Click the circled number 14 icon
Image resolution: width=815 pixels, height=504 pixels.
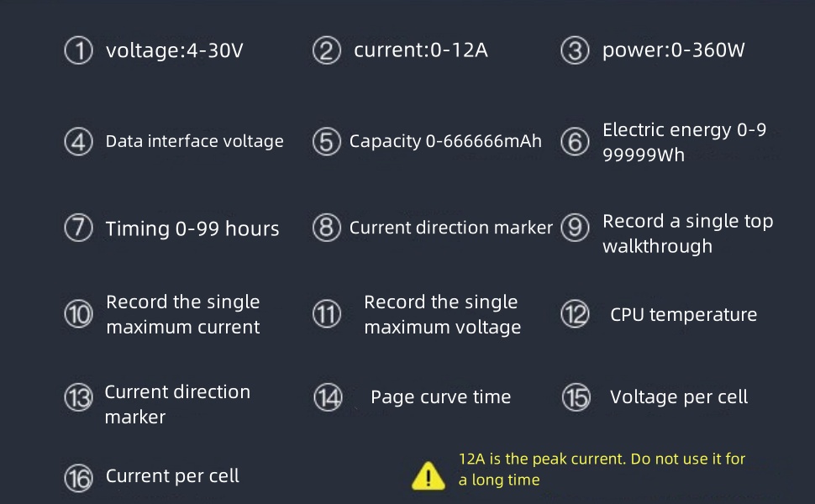pyautogui.click(x=328, y=397)
